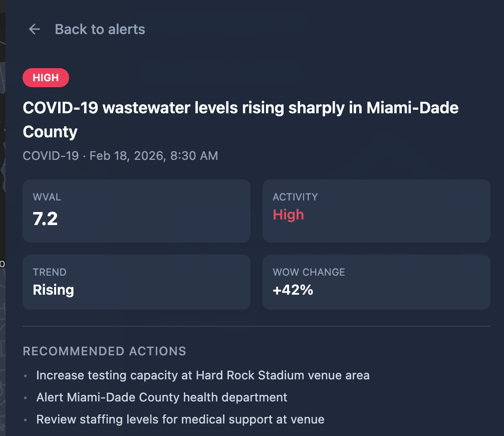Screen dimensions: 504x436
Task: Click the bullet icon beside the health department action
Action: 26,398
